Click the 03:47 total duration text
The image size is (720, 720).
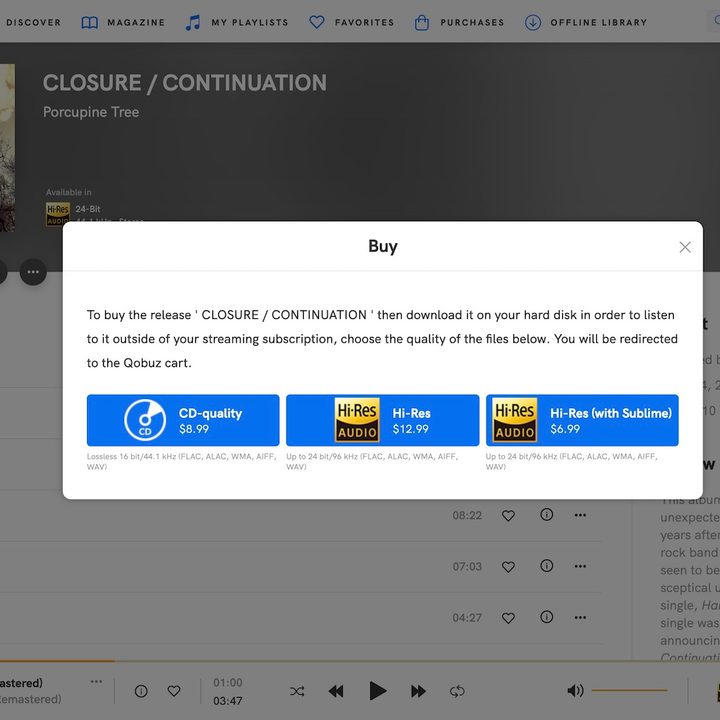[x=228, y=701]
